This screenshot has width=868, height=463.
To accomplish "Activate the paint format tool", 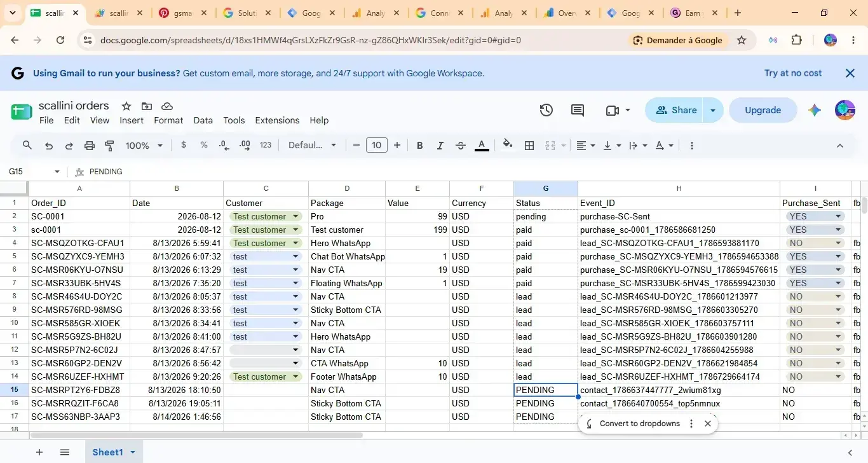I will pos(109,146).
